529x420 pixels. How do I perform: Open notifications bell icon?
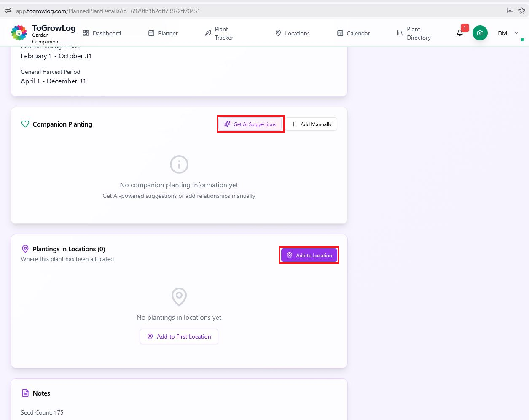460,33
